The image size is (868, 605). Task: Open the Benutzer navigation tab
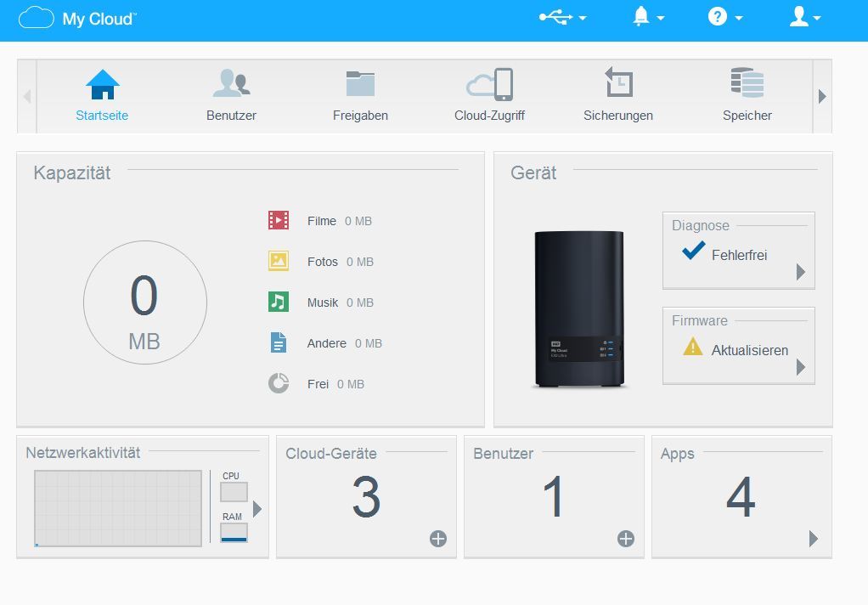click(231, 96)
